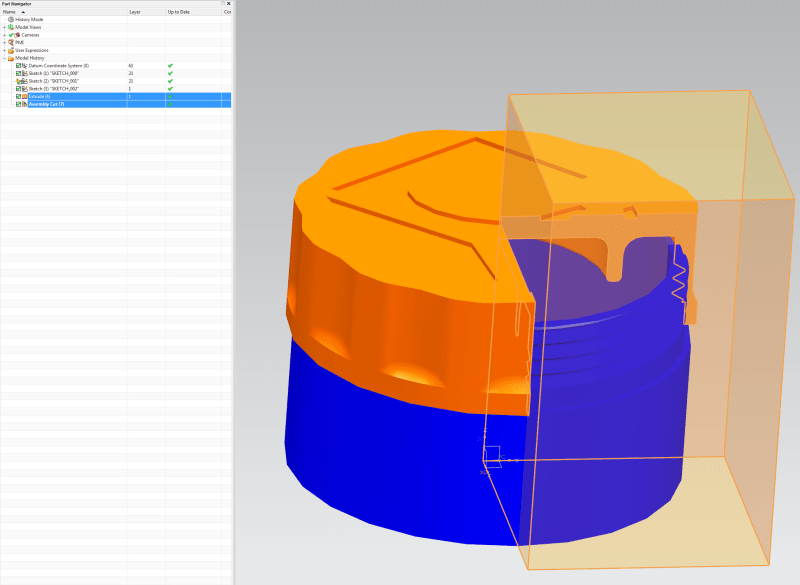800x585 pixels.
Task: Click the Model Views icon
Action: (x=11, y=27)
